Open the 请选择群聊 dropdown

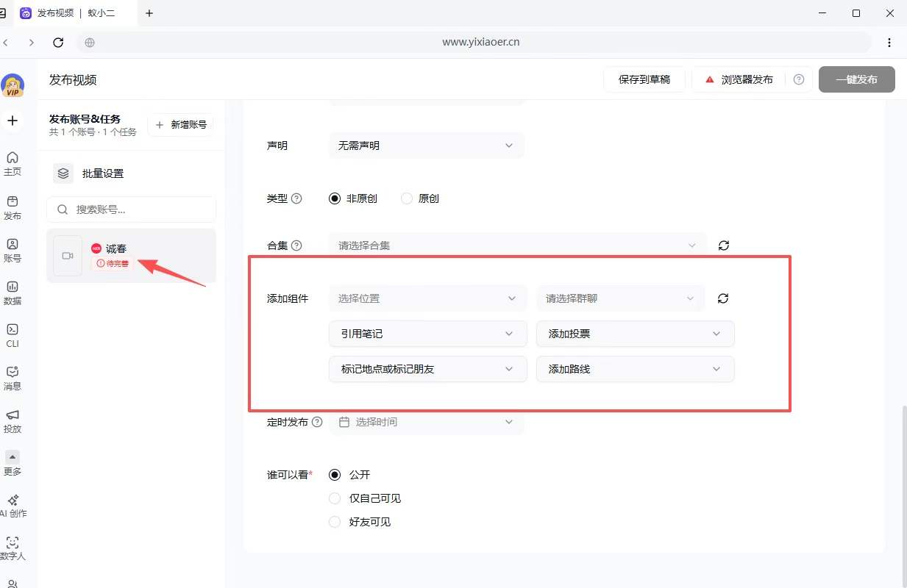click(x=621, y=298)
